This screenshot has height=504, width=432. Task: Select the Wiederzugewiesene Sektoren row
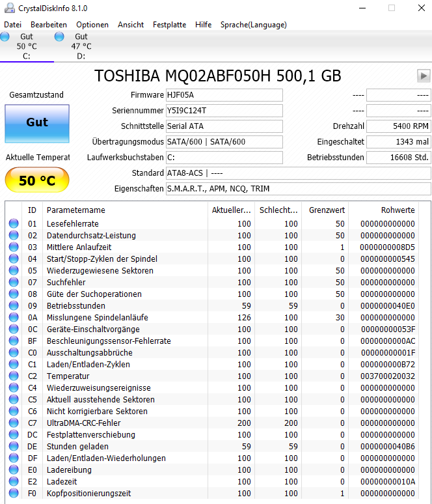212,271
